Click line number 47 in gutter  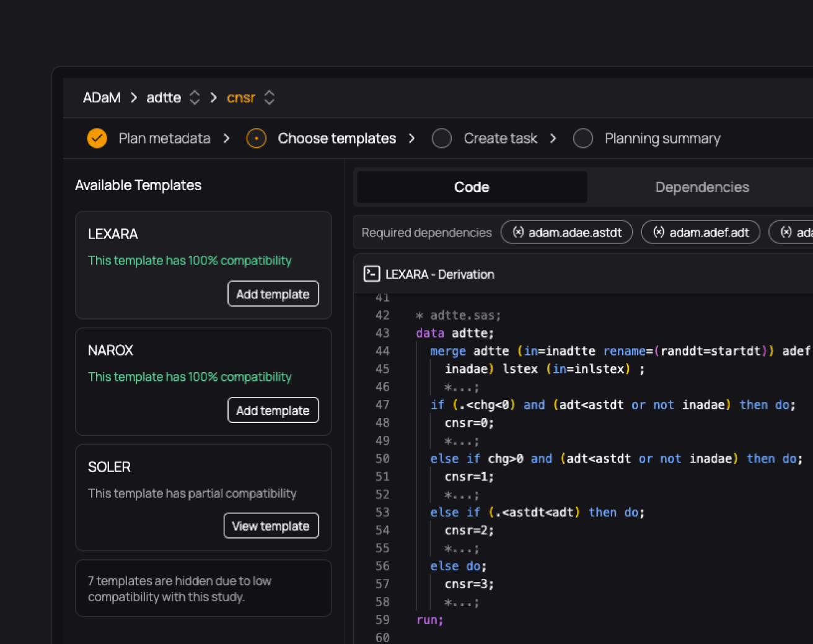click(x=382, y=405)
